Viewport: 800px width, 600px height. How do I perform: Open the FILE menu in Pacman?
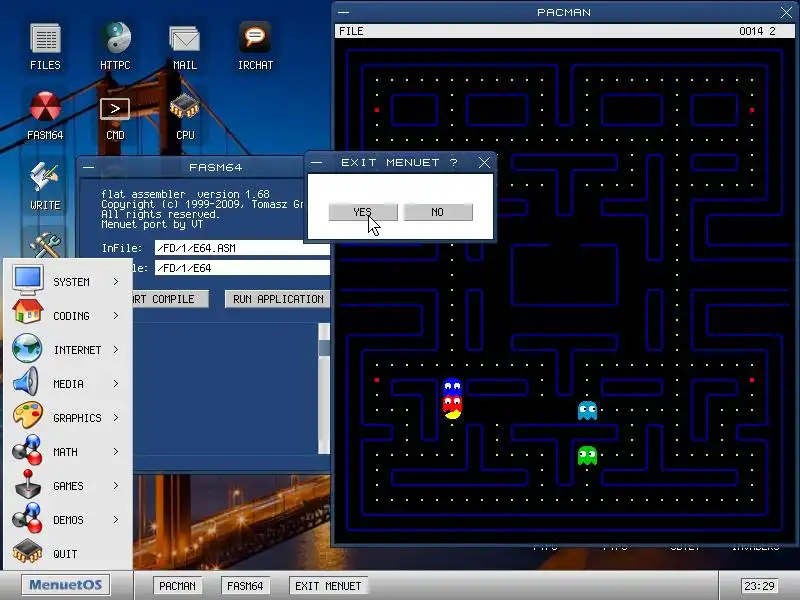tap(352, 31)
